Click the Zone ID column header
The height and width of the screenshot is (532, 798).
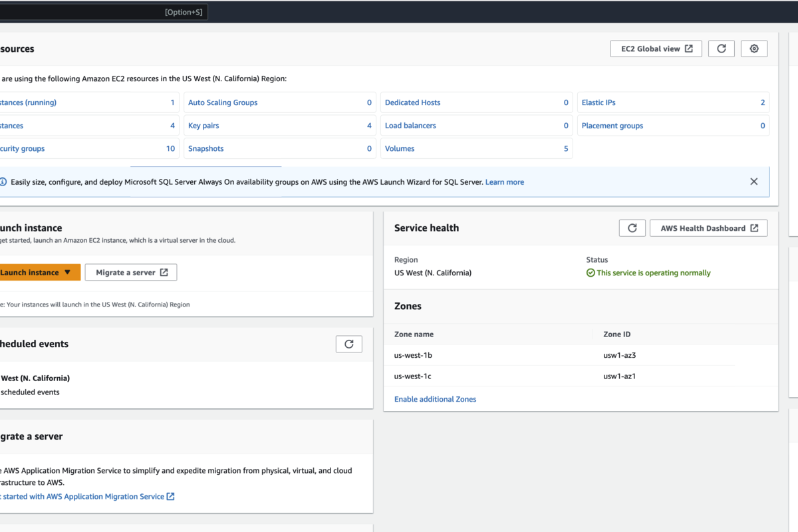pyautogui.click(x=616, y=334)
